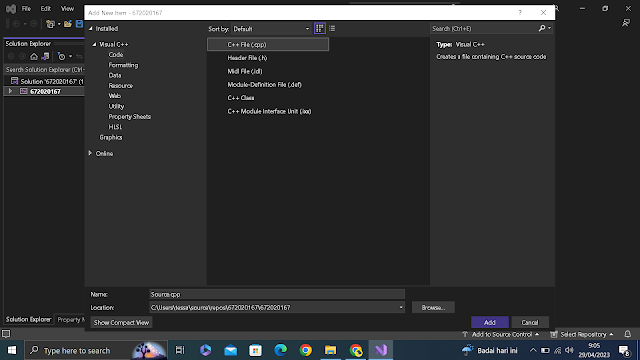The height and width of the screenshot is (360, 640).
Task: Expand the Online tree node
Action: tap(90, 153)
